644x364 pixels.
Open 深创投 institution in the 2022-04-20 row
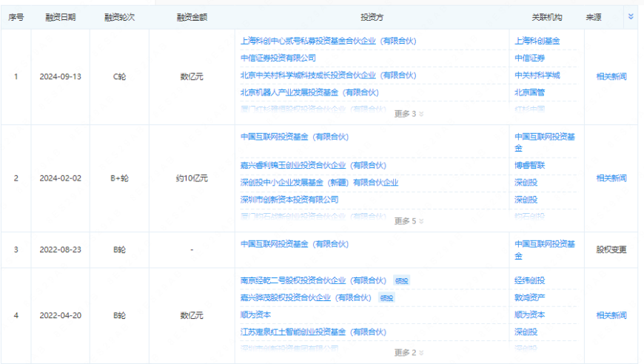point(526,332)
